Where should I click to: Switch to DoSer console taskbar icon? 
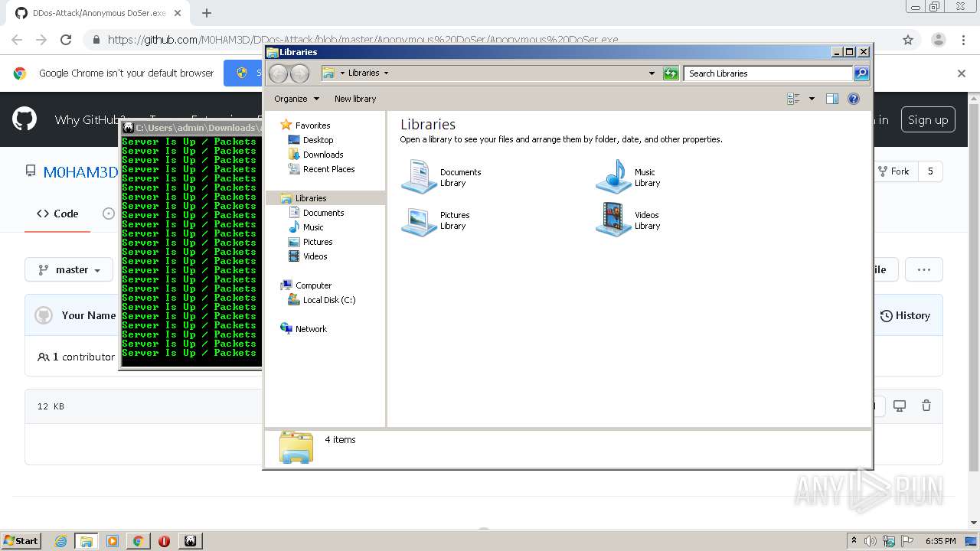pyautogui.click(x=191, y=541)
